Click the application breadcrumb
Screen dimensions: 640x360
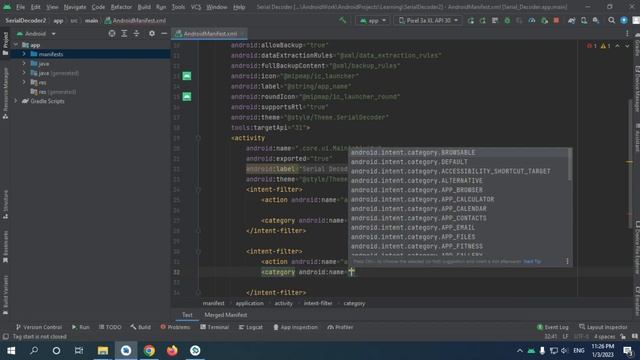coord(249,303)
